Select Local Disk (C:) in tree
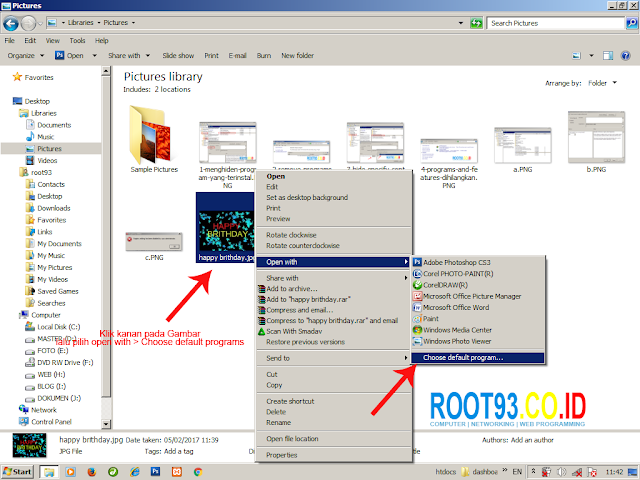The width and height of the screenshot is (640, 480). point(58,327)
